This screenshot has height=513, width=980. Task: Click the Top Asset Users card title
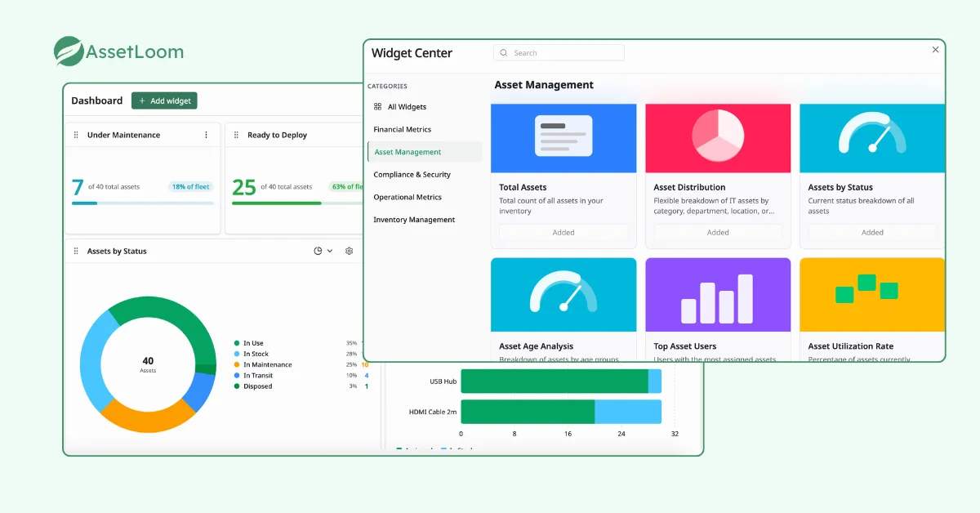click(x=685, y=346)
